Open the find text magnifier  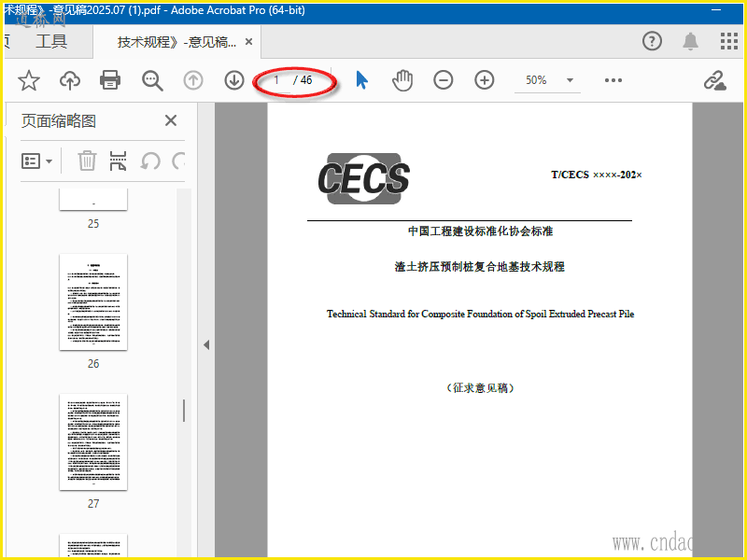152,80
